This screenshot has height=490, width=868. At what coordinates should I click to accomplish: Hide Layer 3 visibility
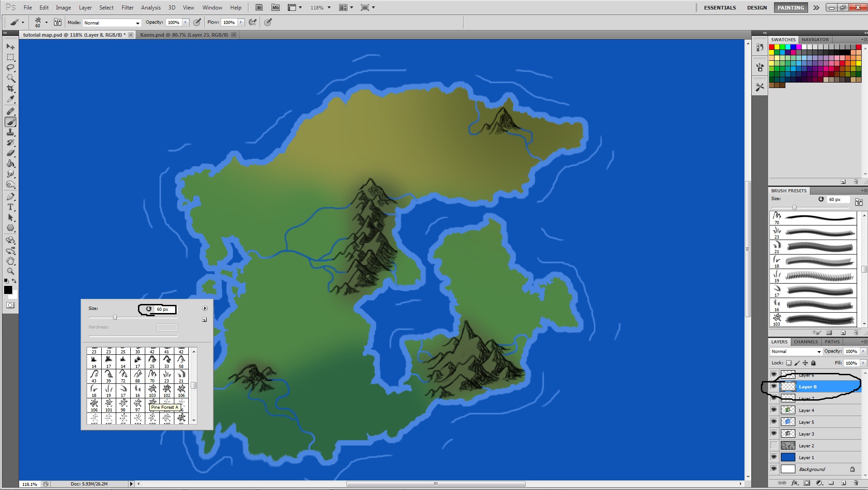coord(774,433)
